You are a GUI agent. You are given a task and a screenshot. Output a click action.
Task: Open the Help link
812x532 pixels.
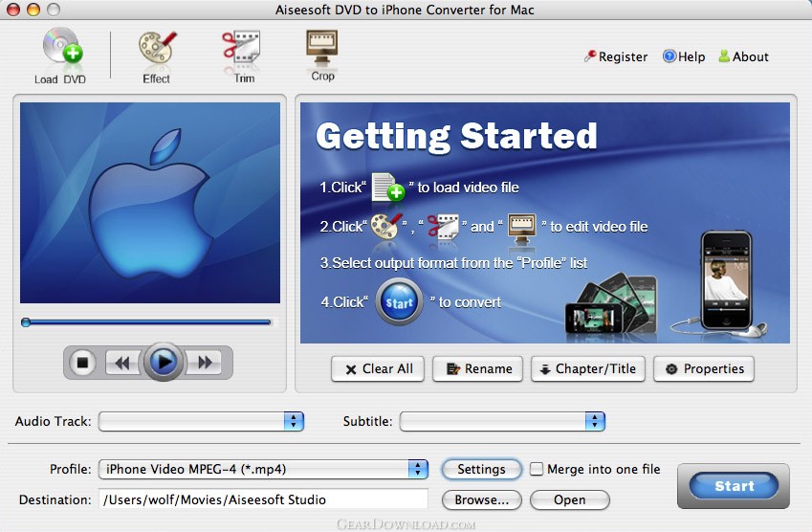point(684,56)
